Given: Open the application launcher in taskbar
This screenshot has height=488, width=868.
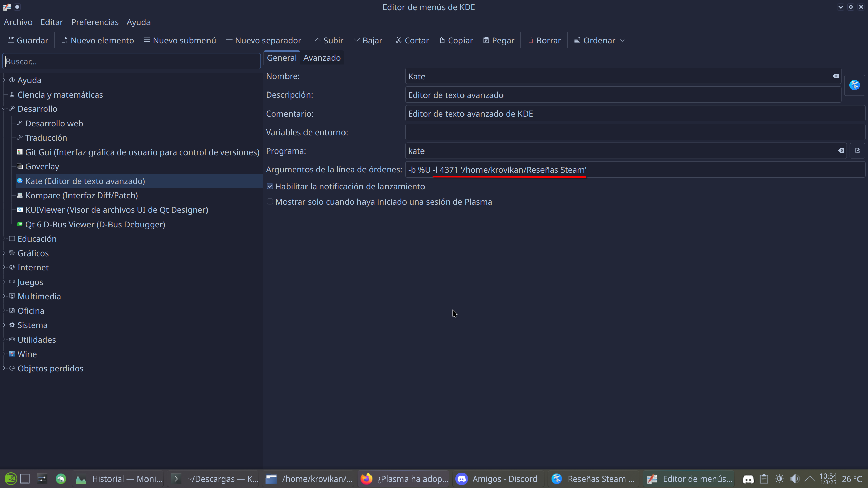Looking at the screenshot, I should pyautogui.click(x=11, y=479).
